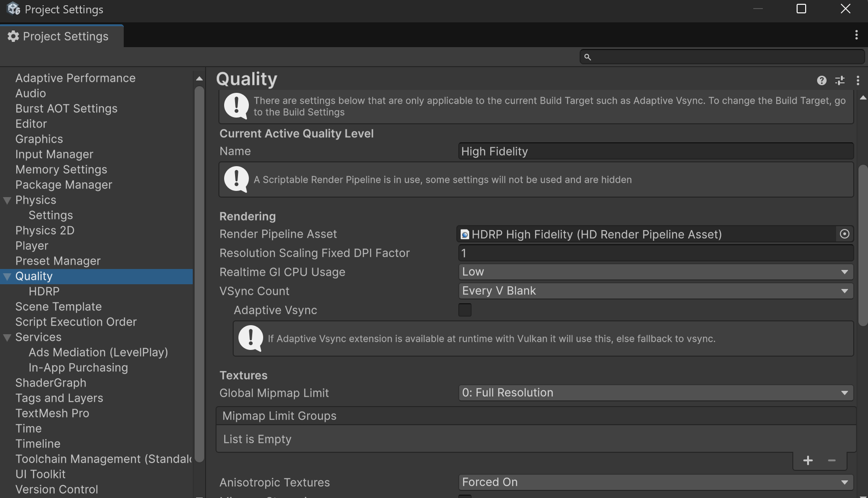Click the search magnifier icon
Viewport: 868px width, 498px height.
(x=588, y=57)
